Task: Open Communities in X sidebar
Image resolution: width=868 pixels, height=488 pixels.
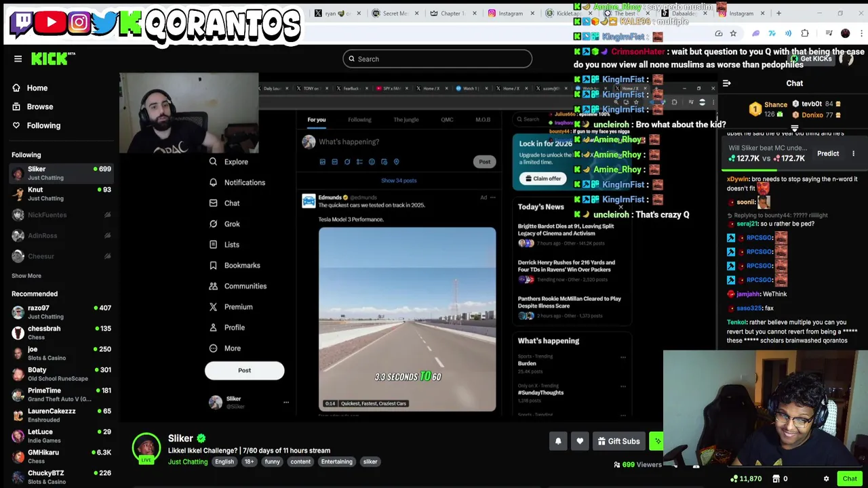Action: pyautogui.click(x=238, y=286)
